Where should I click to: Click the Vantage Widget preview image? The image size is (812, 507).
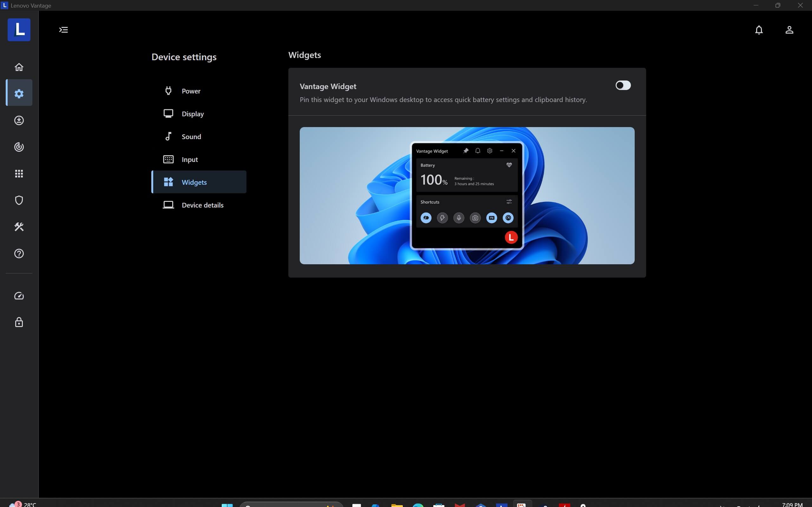pyautogui.click(x=467, y=196)
